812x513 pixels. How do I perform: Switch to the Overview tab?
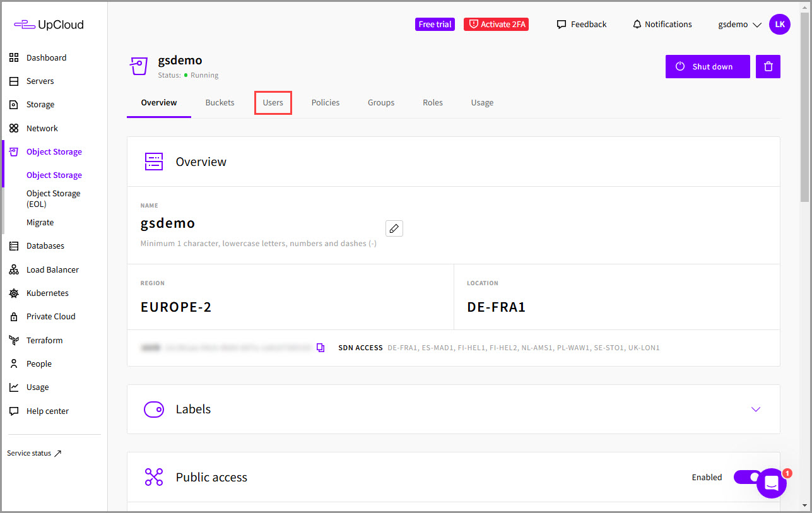point(159,103)
